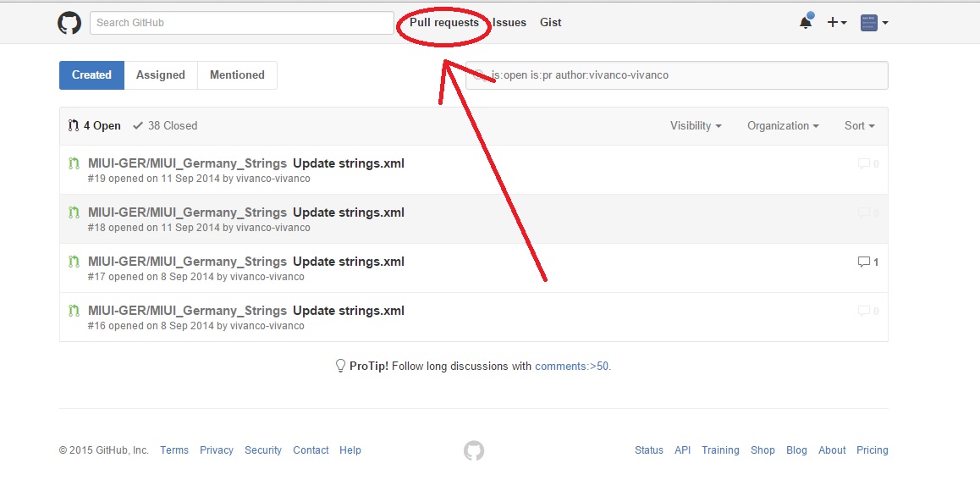Open the Contact footer link
This screenshot has height=502, width=980.
click(x=311, y=450)
